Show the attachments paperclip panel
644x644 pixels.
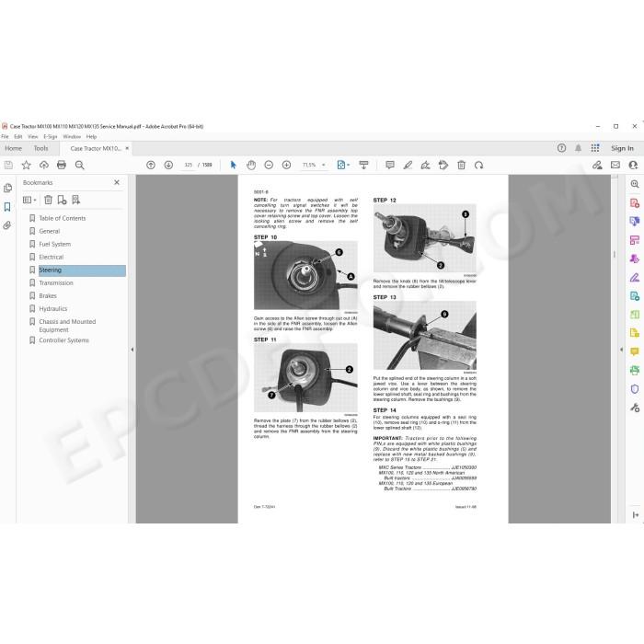coord(7,225)
